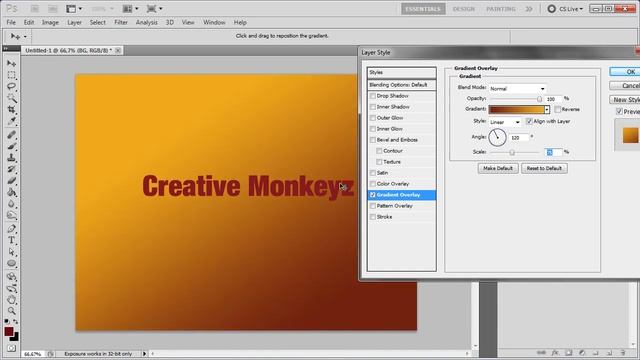640x360 pixels.
Task: Enable the Bevel and Emboss checkbox
Action: coord(373,140)
